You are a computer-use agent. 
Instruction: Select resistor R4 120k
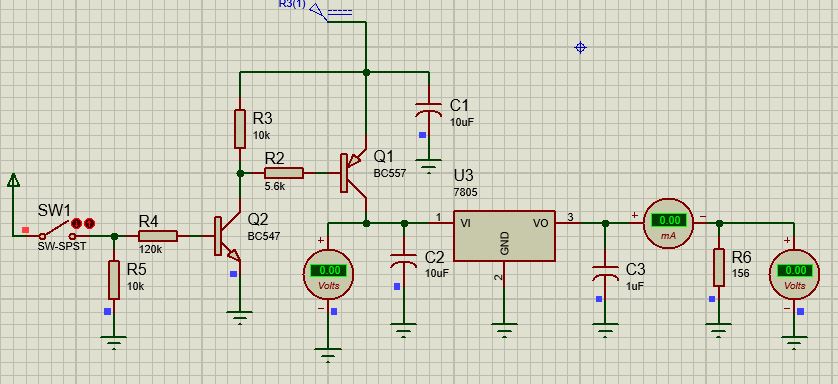click(158, 236)
